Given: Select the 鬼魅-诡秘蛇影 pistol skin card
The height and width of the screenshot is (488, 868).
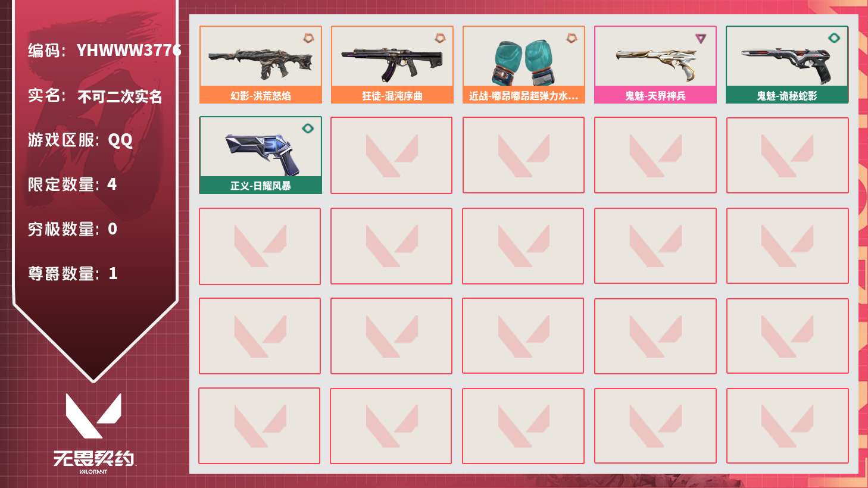Looking at the screenshot, I should [x=787, y=65].
